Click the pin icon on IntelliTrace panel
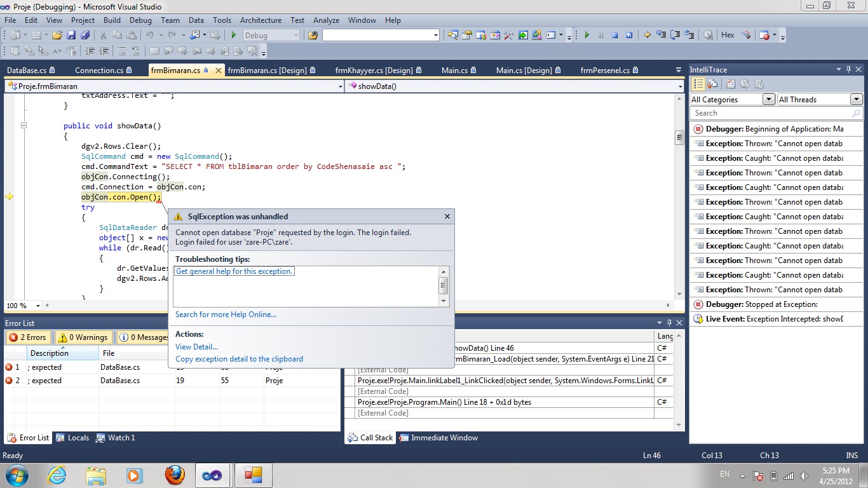The height and width of the screenshot is (488, 868). point(847,70)
